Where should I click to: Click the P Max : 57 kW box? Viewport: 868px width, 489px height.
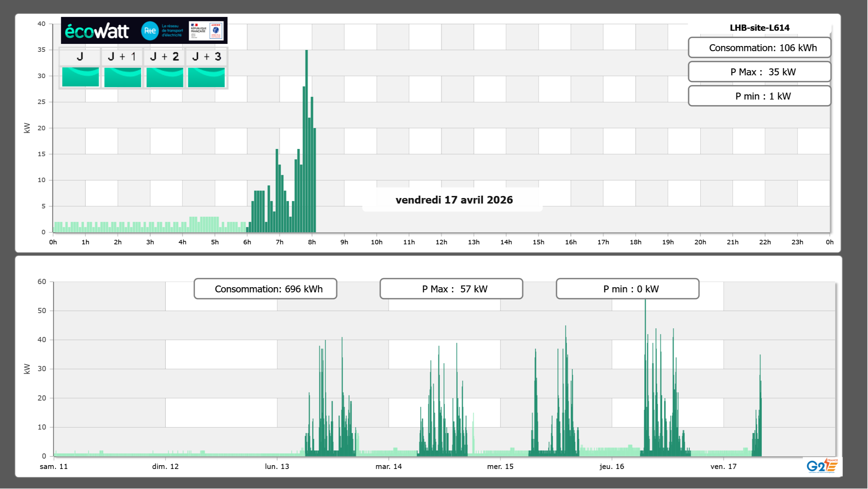tap(451, 289)
